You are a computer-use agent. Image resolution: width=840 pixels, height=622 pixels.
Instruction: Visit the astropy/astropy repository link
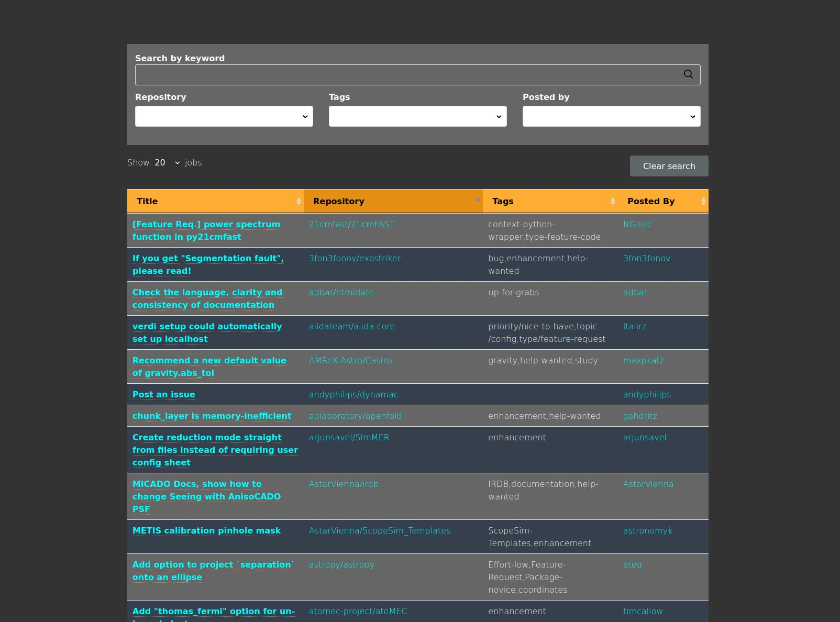click(x=341, y=565)
